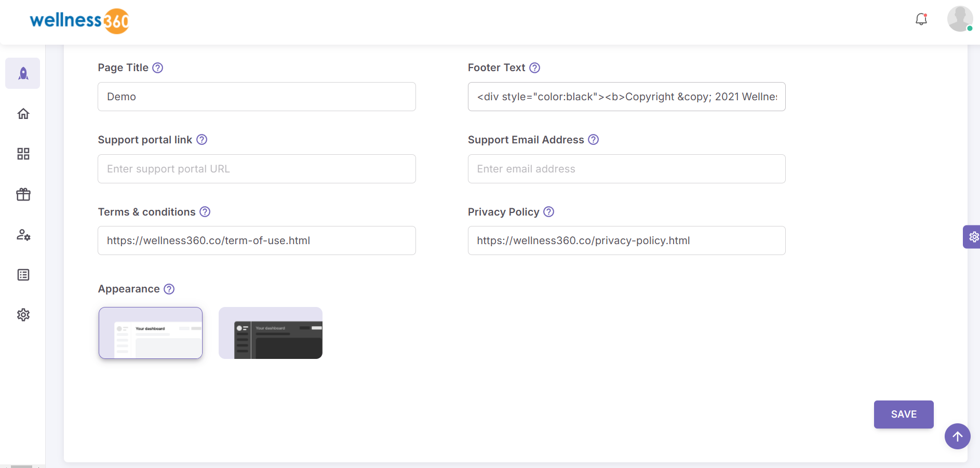The image size is (980, 468).
Task: Click the Footer Text label
Action: coord(496,68)
